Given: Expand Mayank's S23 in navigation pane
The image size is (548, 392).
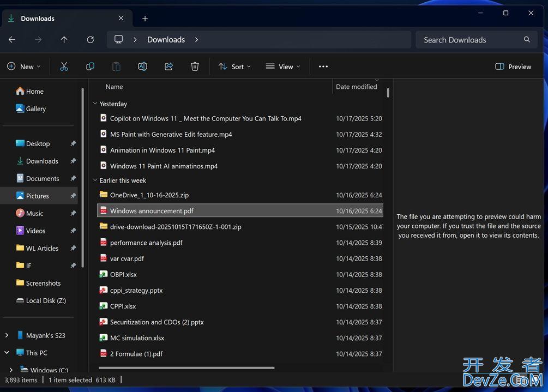Looking at the screenshot, I should tap(7, 335).
